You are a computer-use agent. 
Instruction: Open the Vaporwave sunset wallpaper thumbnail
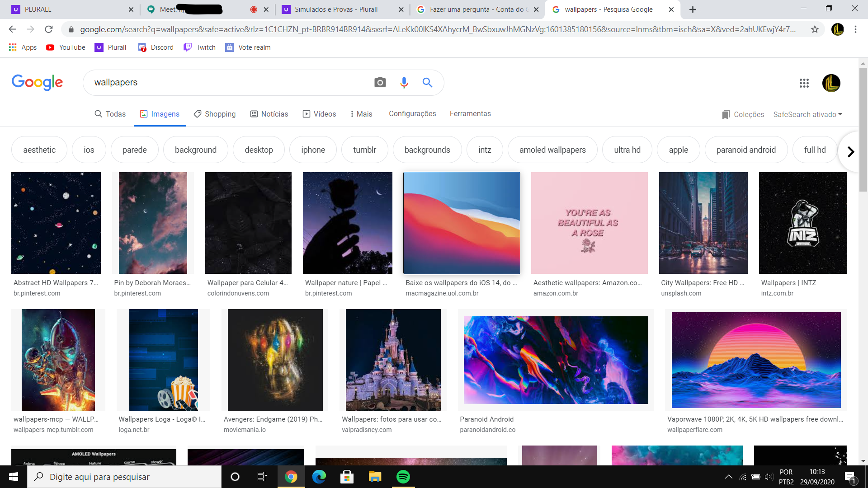(x=756, y=360)
